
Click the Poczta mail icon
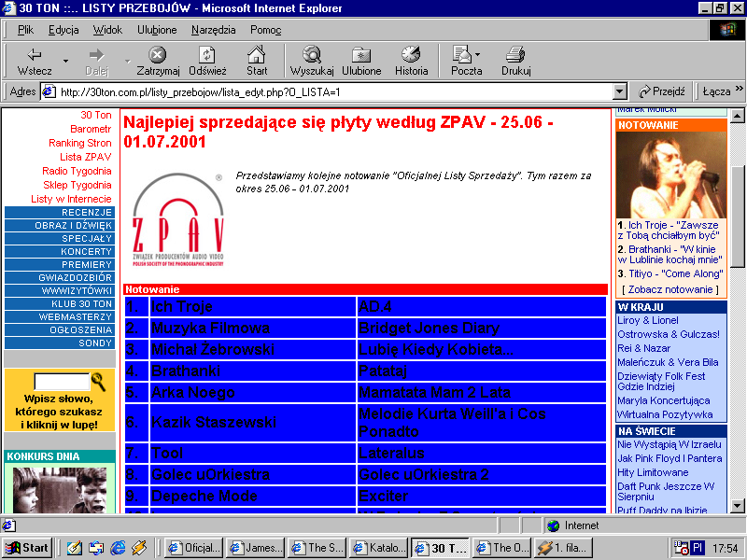pos(461,55)
